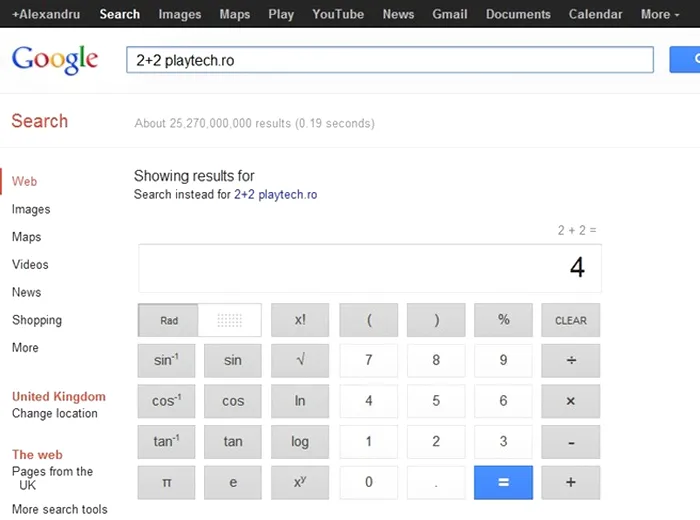Expand More search tools
Screen dimensions: 700x520
pyautogui.click(x=59, y=509)
